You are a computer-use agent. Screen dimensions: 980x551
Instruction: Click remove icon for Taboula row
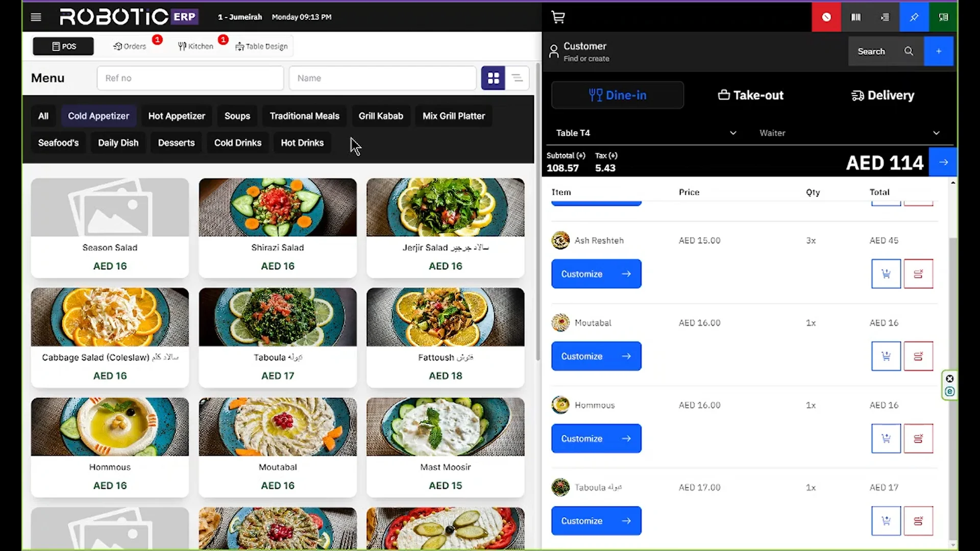tap(918, 521)
